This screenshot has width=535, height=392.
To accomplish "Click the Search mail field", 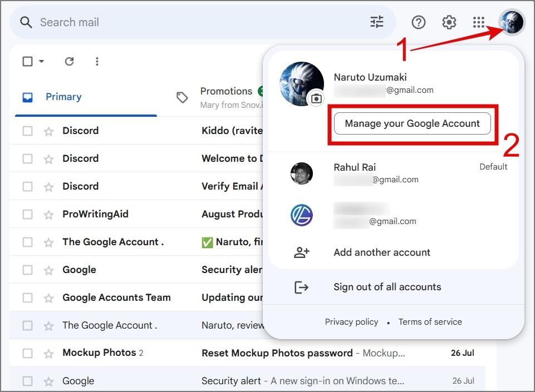I will click(203, 22).
